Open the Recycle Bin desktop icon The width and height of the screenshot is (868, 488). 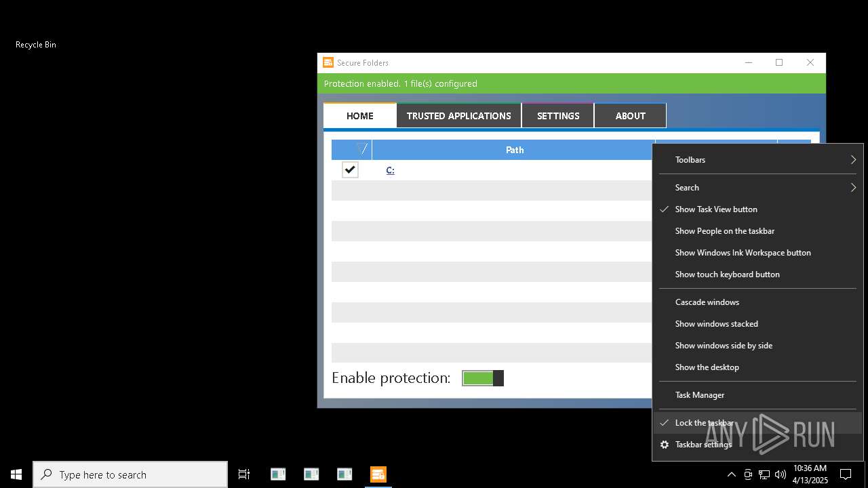pyautogui.click(x=36, y=45)
